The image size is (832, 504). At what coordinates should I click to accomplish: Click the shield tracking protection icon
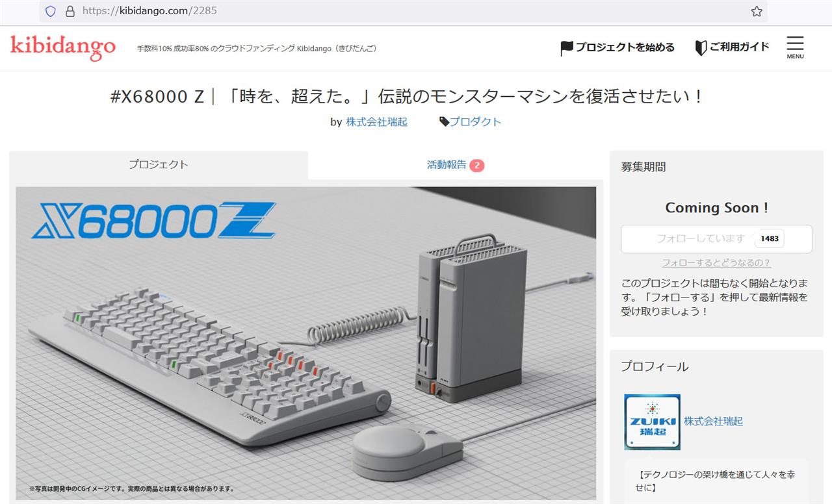click(51, 11)
